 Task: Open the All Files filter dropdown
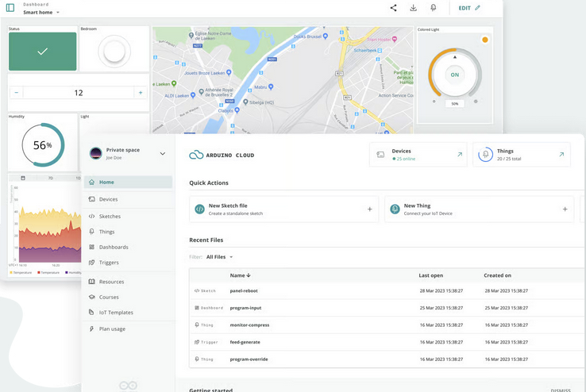[x=219, y=257]
